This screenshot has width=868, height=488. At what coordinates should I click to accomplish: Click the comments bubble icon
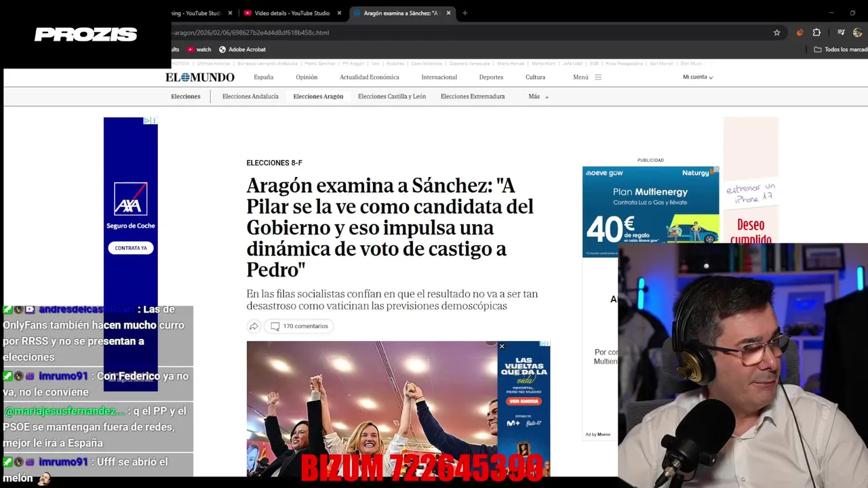pyautogui.click(x=275, y=326)
